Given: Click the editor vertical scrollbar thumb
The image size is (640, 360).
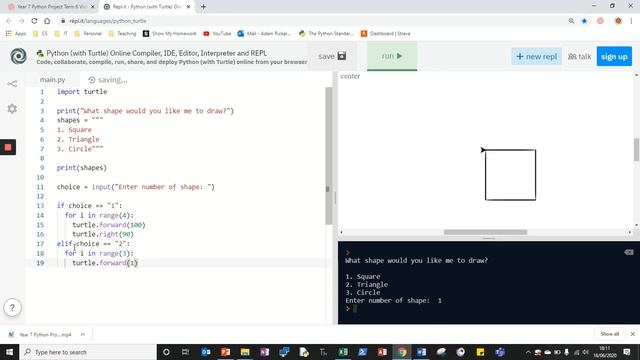Looking at the screenshot, I should [x=329, y=156].
